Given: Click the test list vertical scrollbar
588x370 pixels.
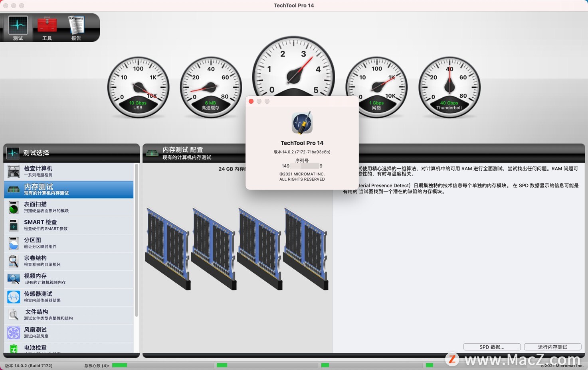Looking at the screenshot, I should click(137, 240).
